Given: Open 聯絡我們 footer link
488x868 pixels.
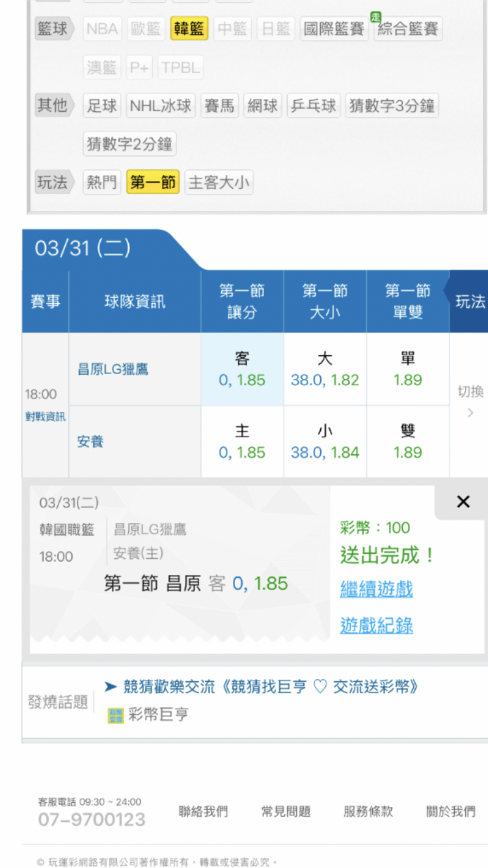Looking at the screenshot, I should (x=203, y=811).
